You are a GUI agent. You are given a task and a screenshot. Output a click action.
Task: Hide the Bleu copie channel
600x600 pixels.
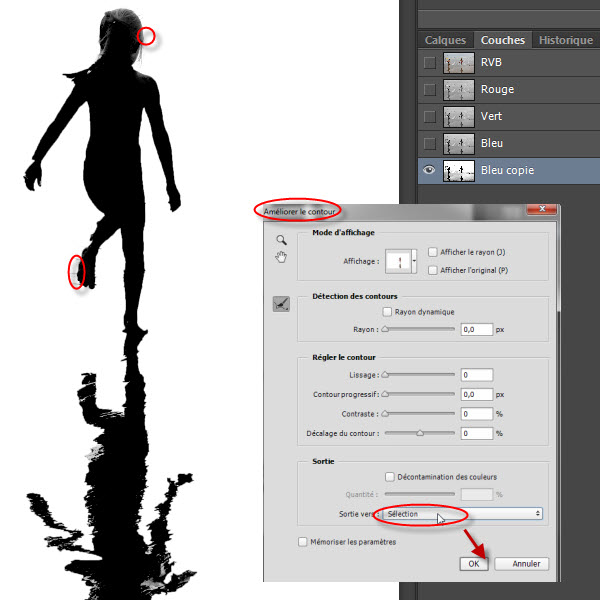point(430,171)
